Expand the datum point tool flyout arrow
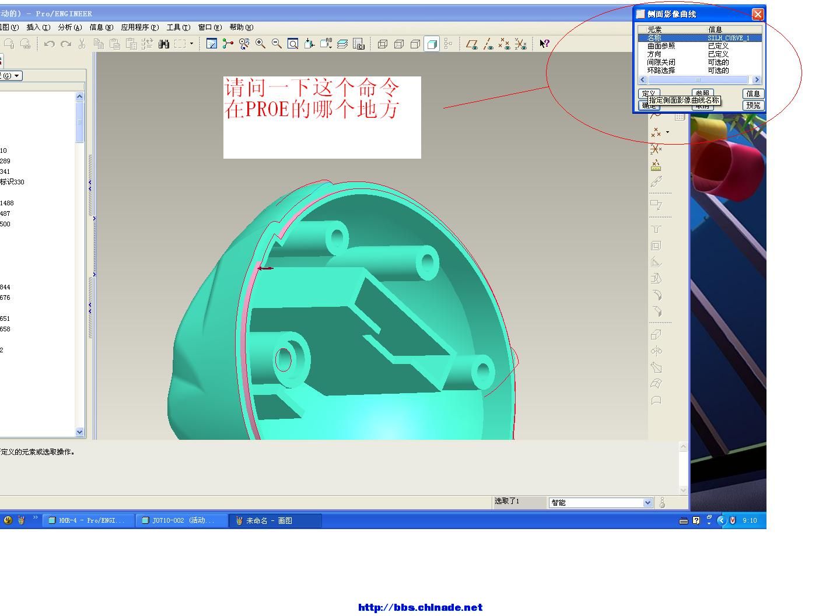Image resolution: width=840 pixels, height=616 pixels. coord(668,132)
